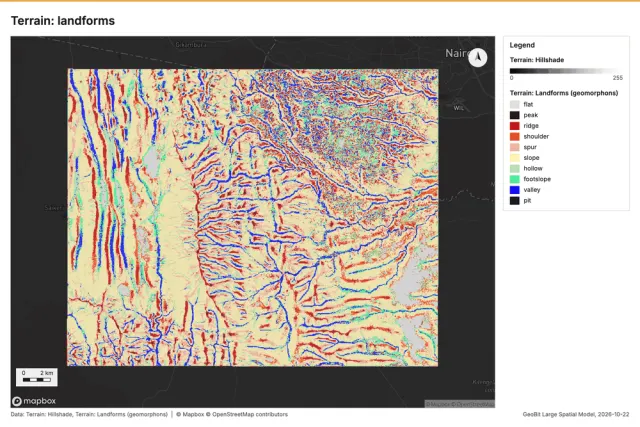640x427 pixels.
Task: Click the north compass reset icon
Action: (478, 57)
